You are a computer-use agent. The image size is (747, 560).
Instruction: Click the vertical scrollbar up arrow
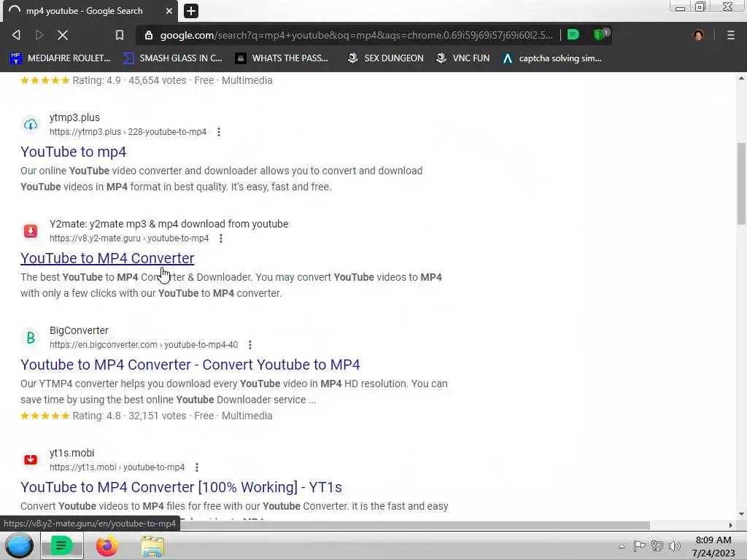(742, 78)
